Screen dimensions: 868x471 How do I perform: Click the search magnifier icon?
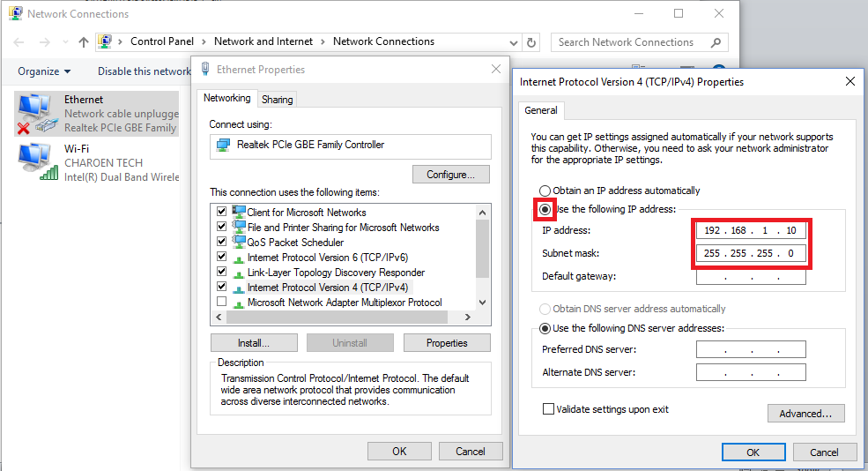pos(716,42)
